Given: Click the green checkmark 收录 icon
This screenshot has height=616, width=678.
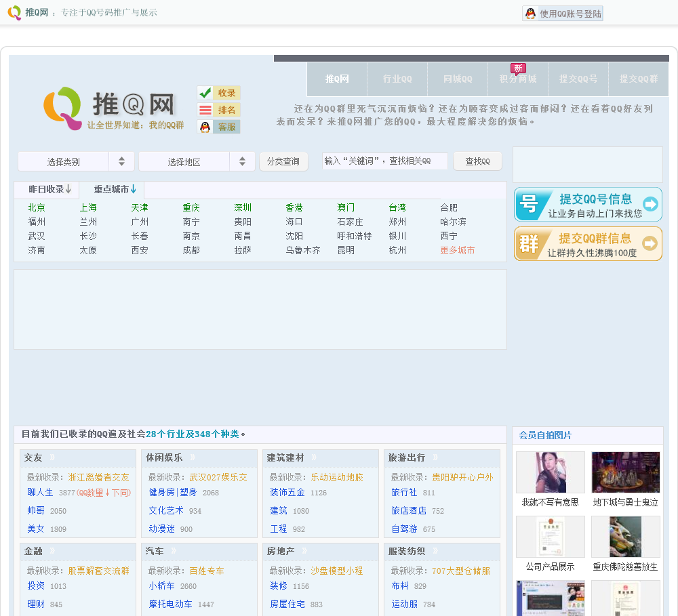Looking at the screenshot, I should (205, 93).
